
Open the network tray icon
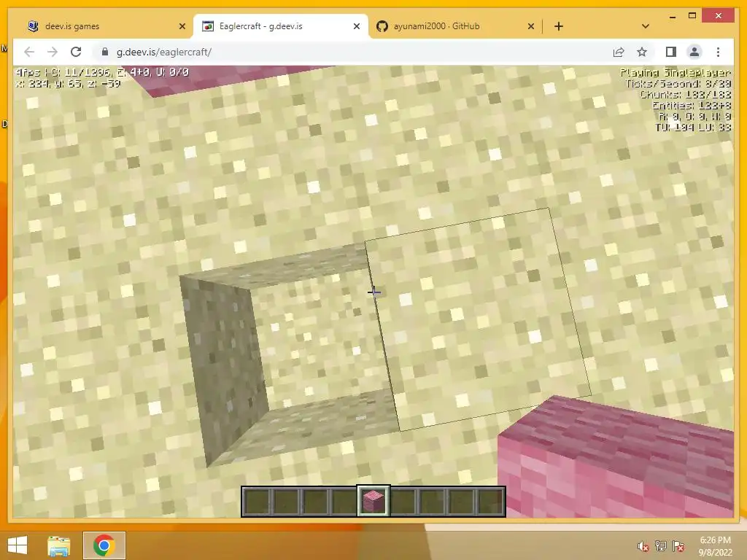[661, 546]
